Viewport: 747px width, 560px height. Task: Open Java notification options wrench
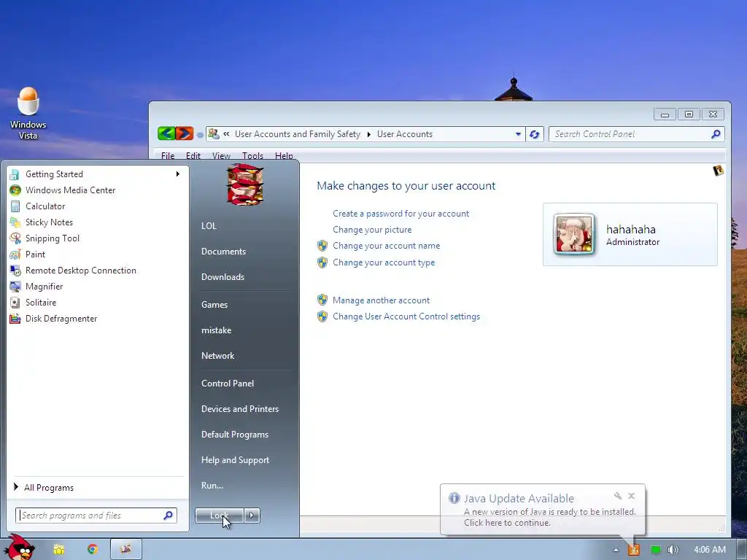click(x=618, y=496)
